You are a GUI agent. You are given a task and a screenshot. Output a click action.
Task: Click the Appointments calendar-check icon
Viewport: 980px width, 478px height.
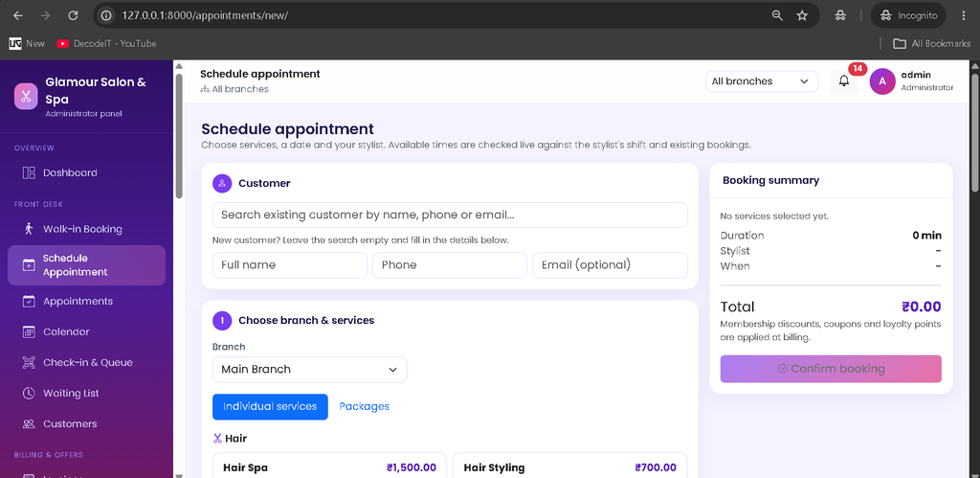click(x=29, y=301)
